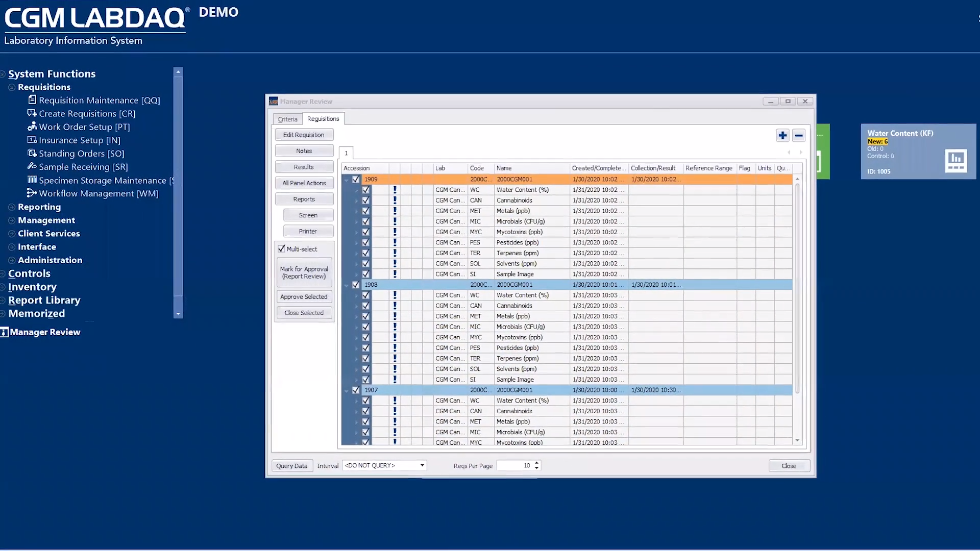Click the minus collapse-all icon
The image size is (980, 551).
coord(799,135)
